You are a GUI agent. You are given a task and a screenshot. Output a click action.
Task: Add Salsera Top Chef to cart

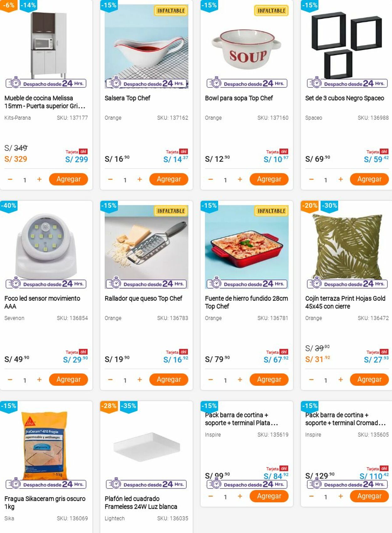coord(169,179)
